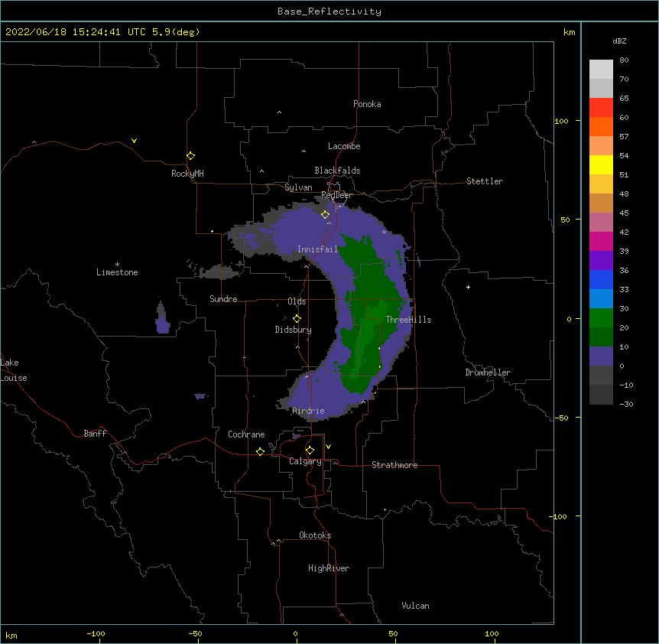Click the Didsbury town label

point(294,330)
